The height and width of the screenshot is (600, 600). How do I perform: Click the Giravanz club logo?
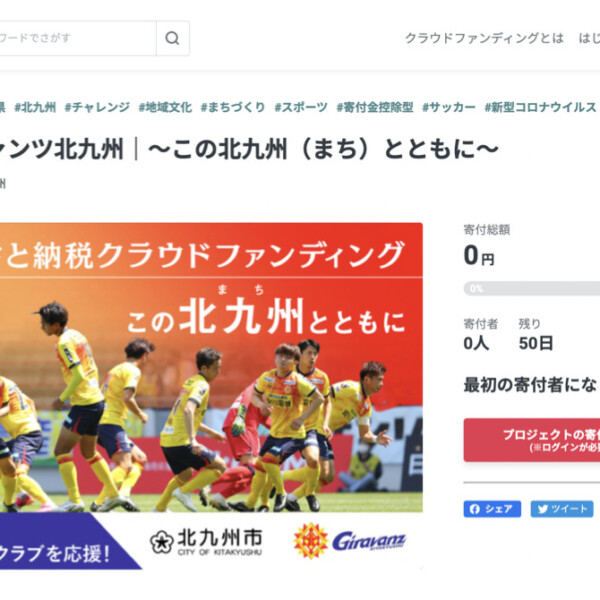click(x=350, y=541)
